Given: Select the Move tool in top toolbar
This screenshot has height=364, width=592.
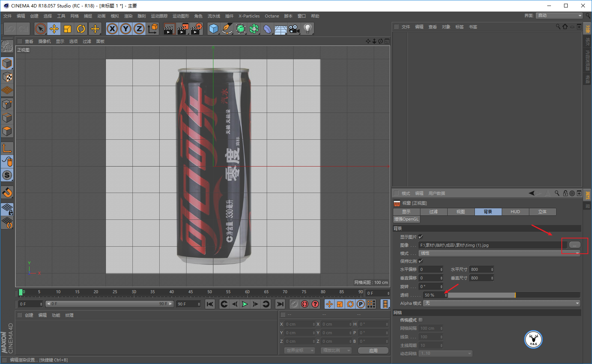Looking at the screenshot, I should (54, 29).
